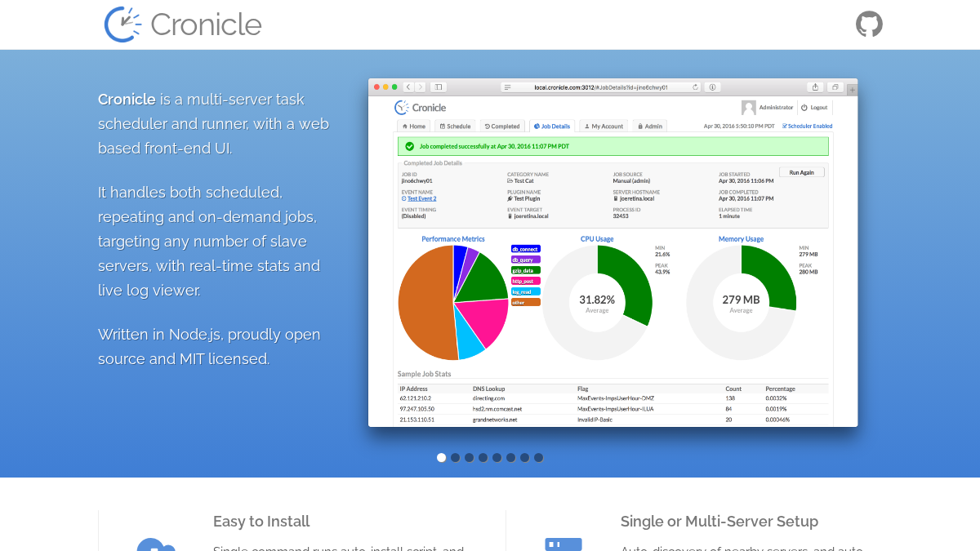Image resolution: width=980 pixels, height=551 pixels.
Task: Toggle the Scheduler Enabled checkbox
Action: point(808,127)
